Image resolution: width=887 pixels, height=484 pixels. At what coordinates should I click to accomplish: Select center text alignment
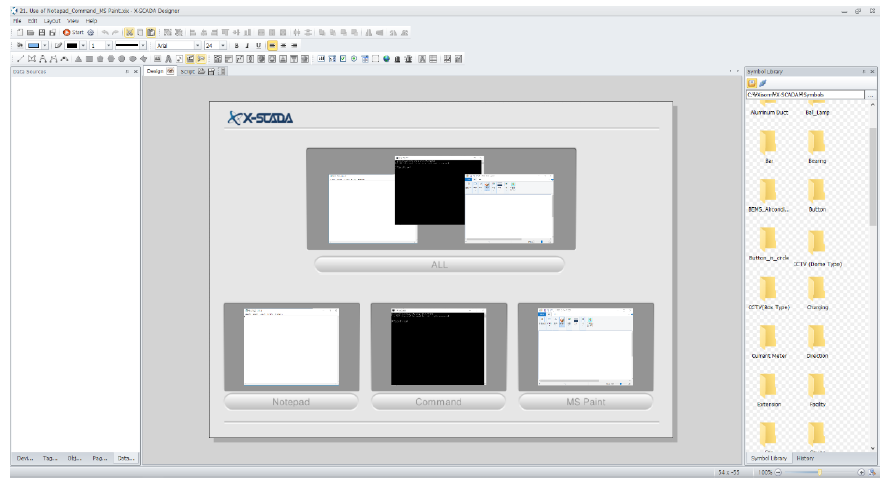point(283,46)
